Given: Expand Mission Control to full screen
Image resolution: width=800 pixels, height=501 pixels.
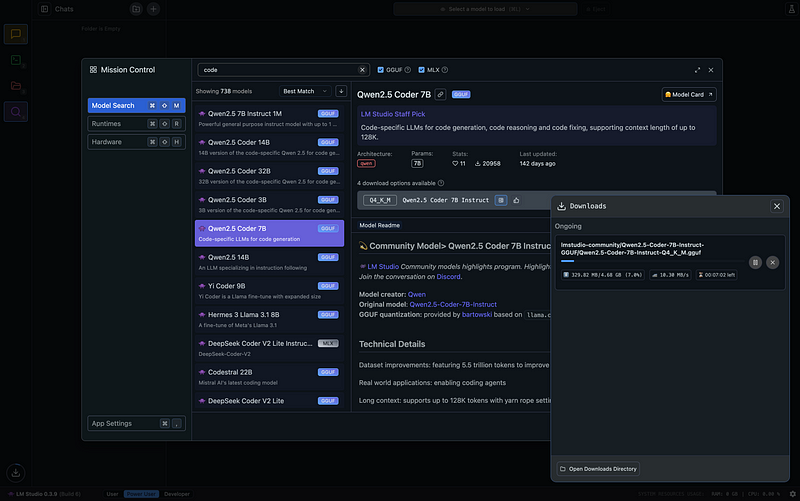Looking at the screenshot, I should tap(697, 70).
